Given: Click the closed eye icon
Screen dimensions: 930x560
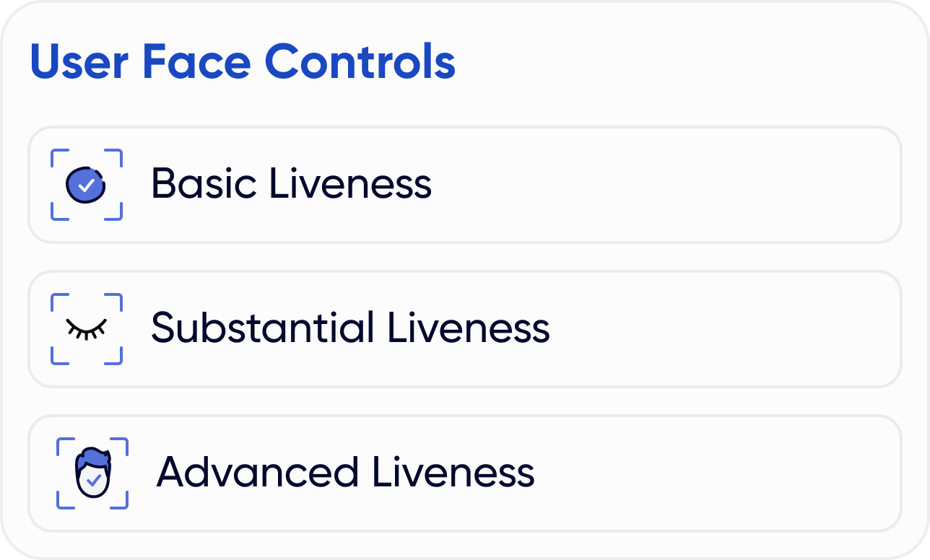Looking at the screenshot, I should tap(86, 327).
